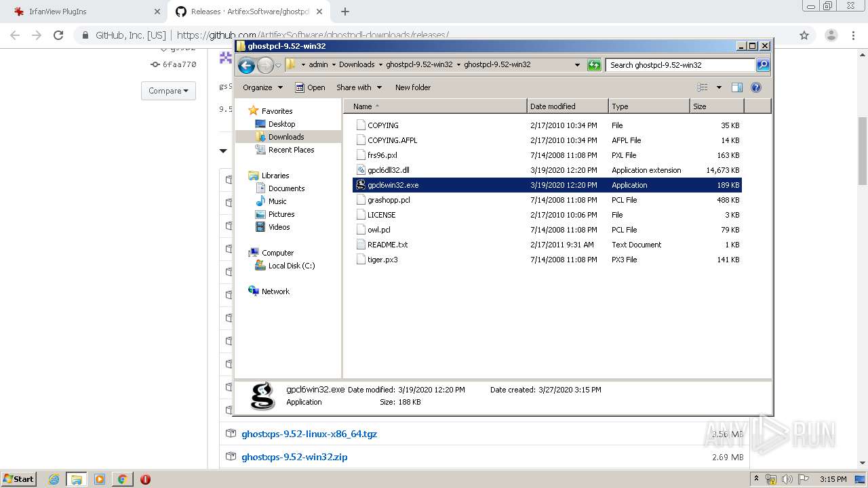868x488 pixels.
Task: Sort by Date modified column header
Action: 568,106
